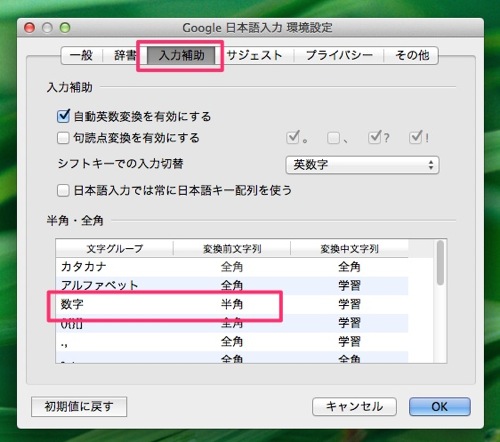Click the キャンセル button
The height and width of the screenshot is (442, 500).
[x=354, y=407]
